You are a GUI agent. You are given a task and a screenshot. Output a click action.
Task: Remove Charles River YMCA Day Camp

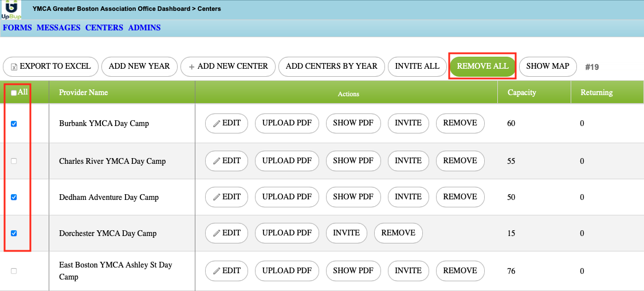point(460,161)
